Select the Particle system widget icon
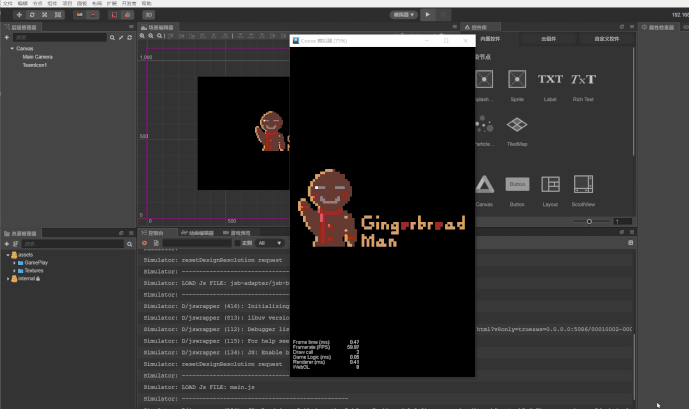 (x=484, y=125)
